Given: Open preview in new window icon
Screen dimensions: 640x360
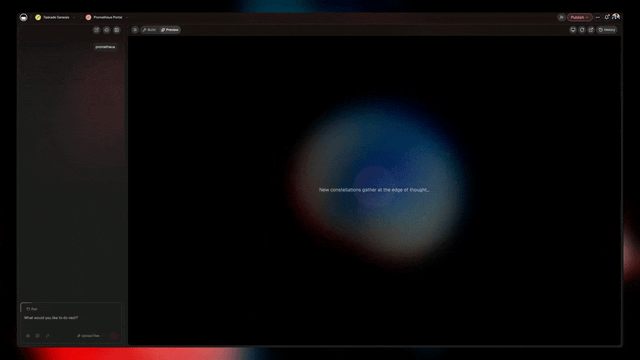Looking at the screenshot, I should click(591, 30).
